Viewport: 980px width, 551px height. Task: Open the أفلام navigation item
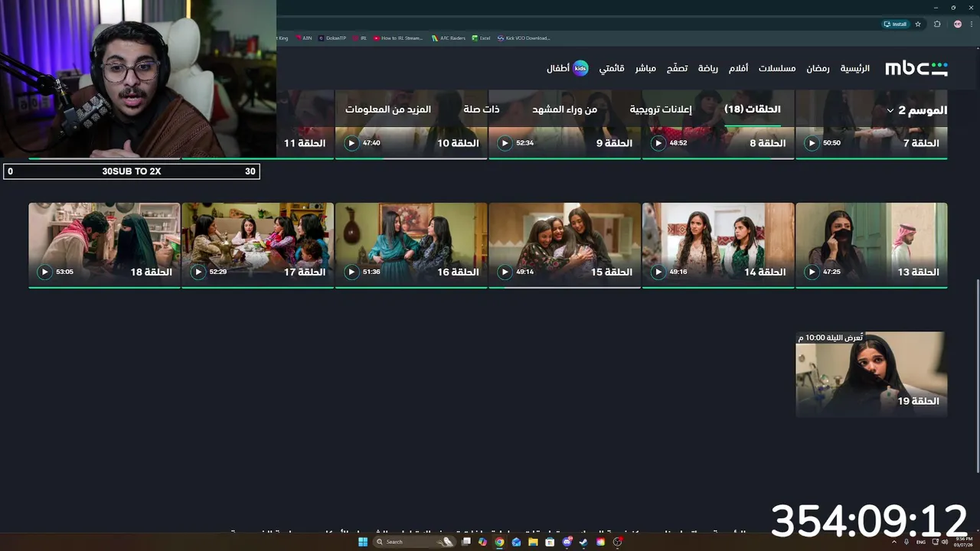738,68
